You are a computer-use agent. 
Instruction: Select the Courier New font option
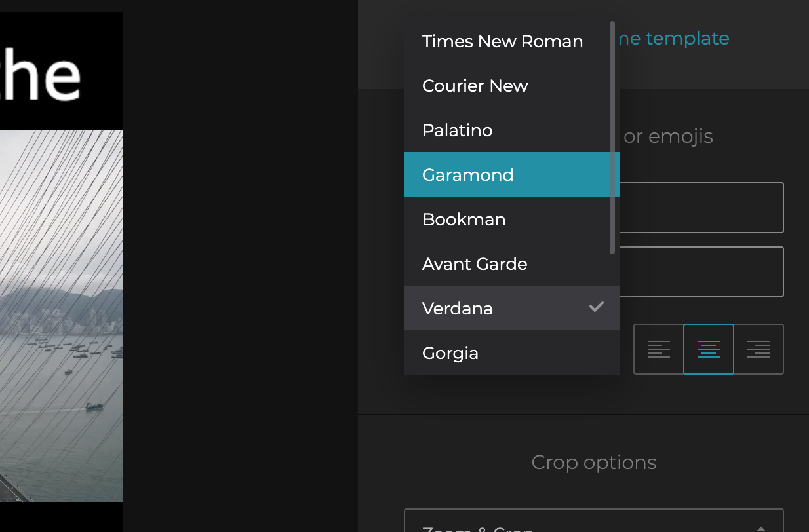475,86
